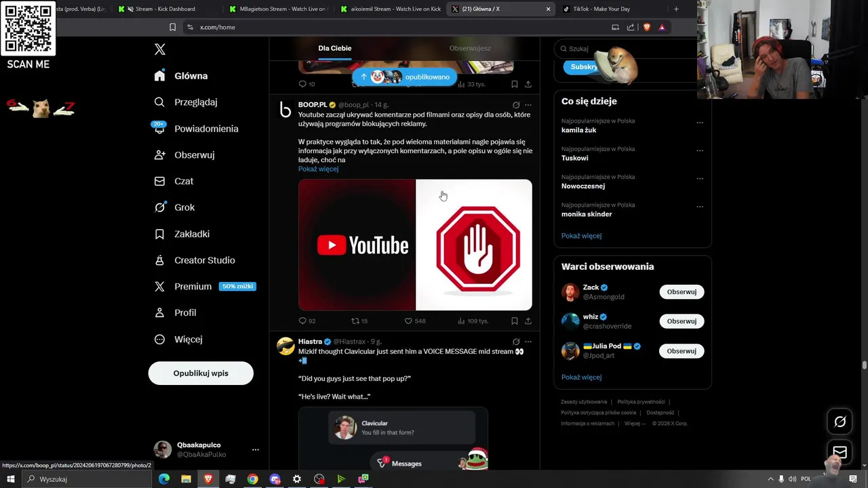Open Obserwuj in sidebar

click(x=184, y=155)
